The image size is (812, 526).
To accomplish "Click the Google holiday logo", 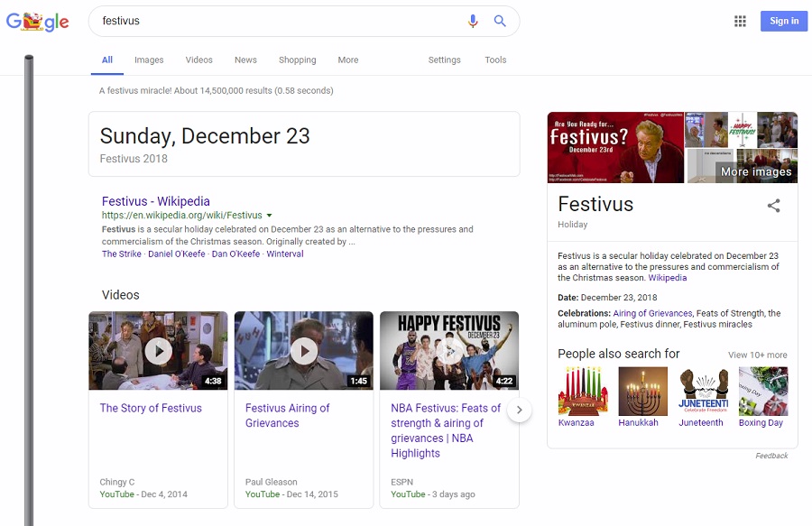I will tap(37, 22).
